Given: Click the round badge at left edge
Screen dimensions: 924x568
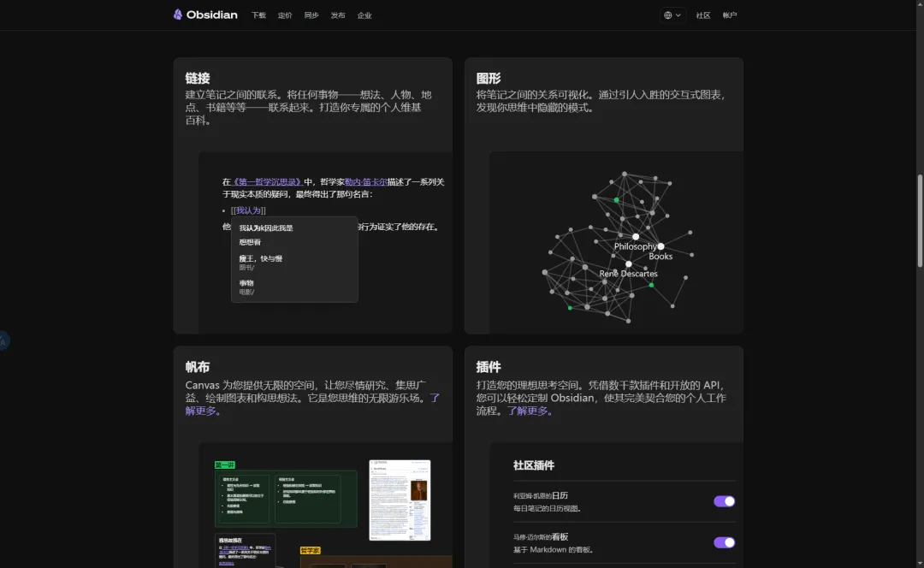Looking at the screenshot, I should point(3,340).
